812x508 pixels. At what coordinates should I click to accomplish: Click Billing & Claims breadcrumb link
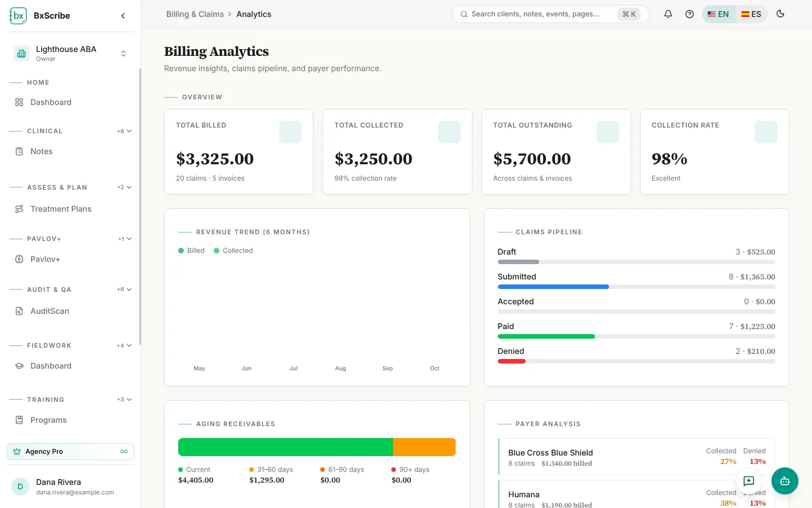click(x=195, y=14)
